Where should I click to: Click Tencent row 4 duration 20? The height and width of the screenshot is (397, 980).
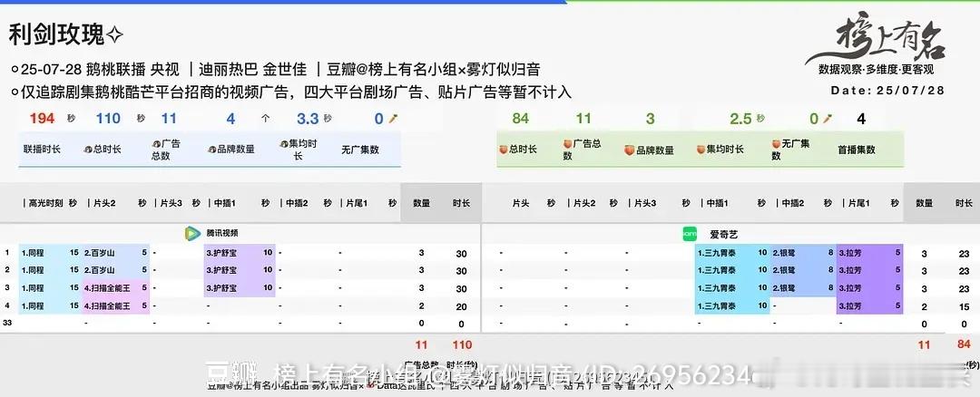[x=461, y=306]
